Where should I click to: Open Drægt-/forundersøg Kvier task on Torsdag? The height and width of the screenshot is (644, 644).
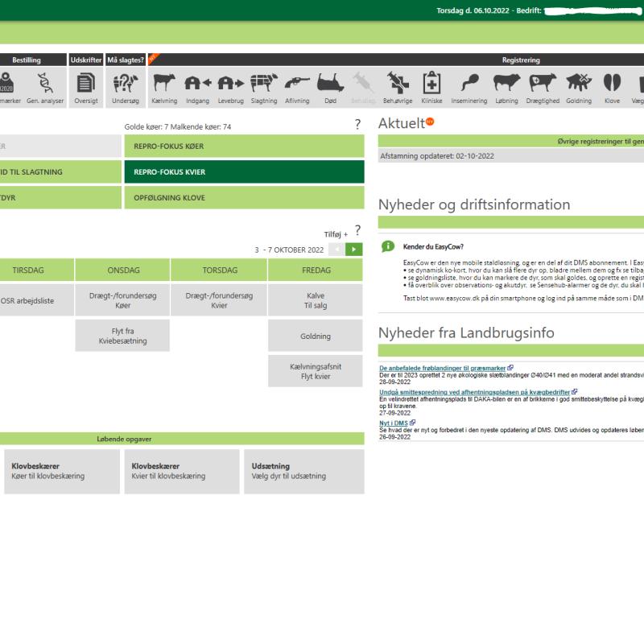pyautogui.click(x=219, y=300)
